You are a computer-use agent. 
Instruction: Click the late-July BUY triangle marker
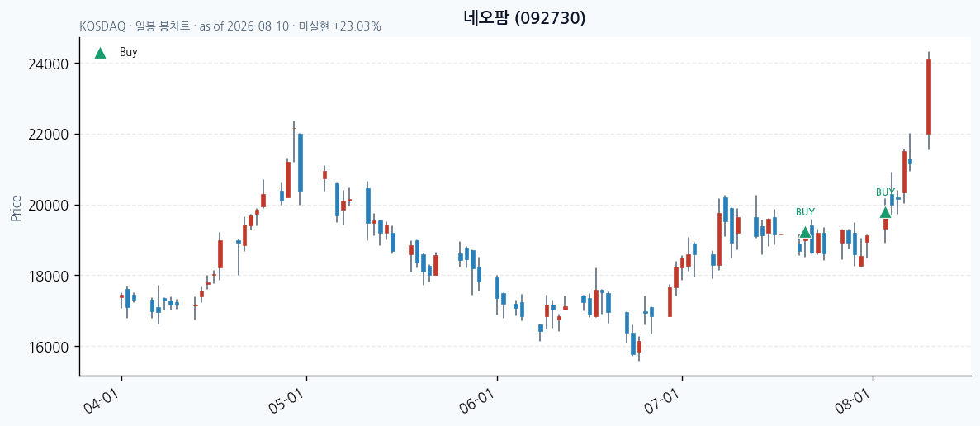click(x=806, y=232)
